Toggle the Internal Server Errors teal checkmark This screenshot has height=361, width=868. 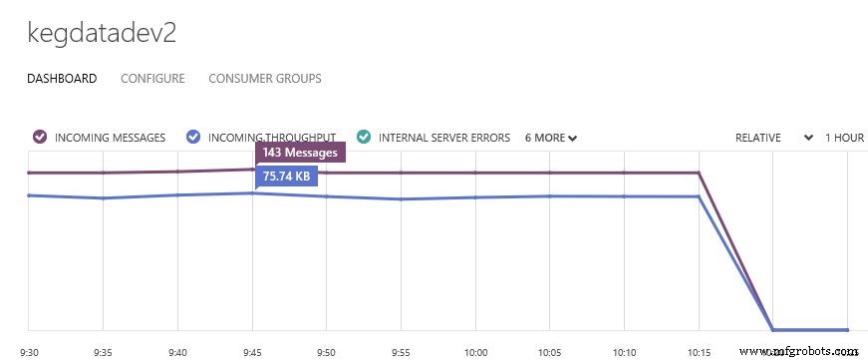(x=364, y=138)
